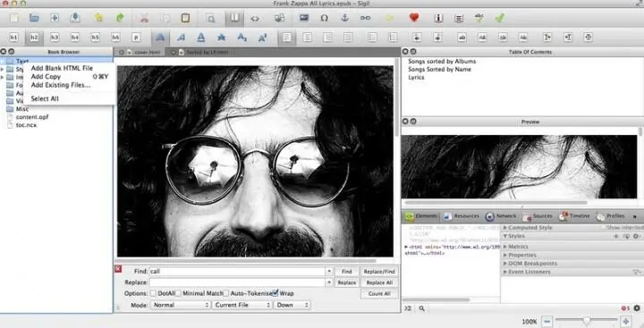
Task: Switch to the Timeline inspector tab
Action: pyautogui.click(x=574, y=216)
